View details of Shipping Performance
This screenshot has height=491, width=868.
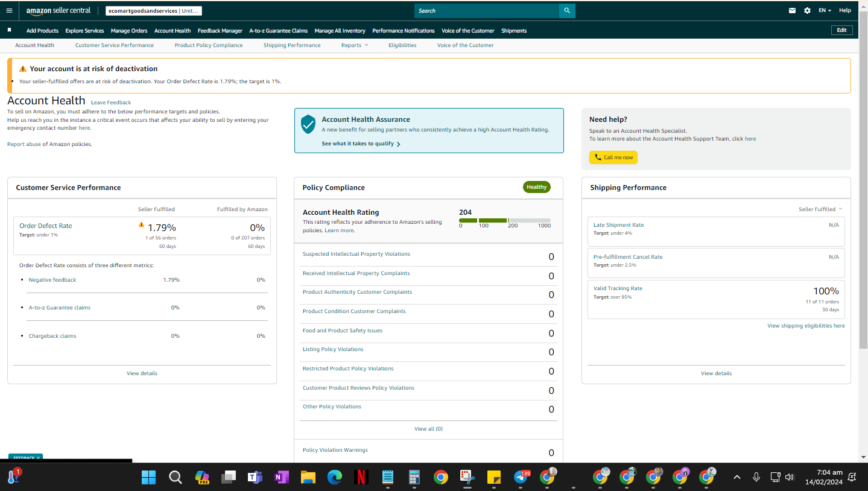(716, 373)
